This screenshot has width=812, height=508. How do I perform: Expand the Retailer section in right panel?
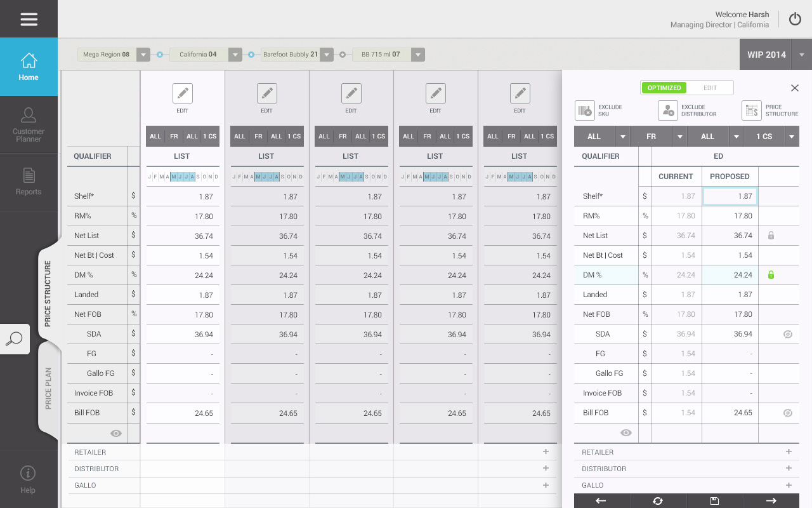(789, 452)
